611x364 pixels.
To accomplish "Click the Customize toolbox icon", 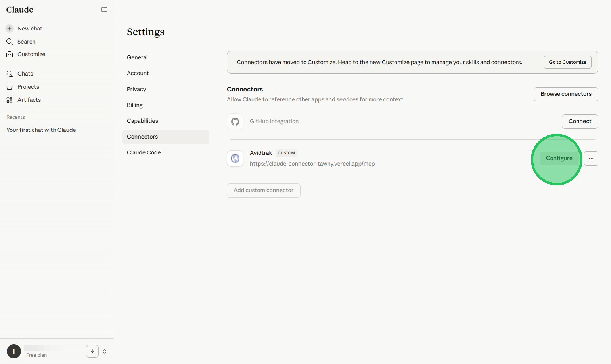I will [x=10, y=54].
